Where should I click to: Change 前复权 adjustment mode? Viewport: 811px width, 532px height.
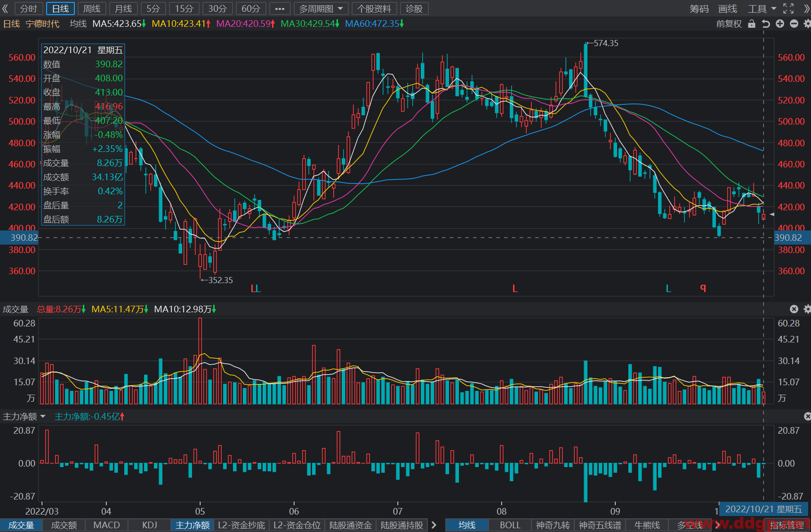(x=729, y=24)
